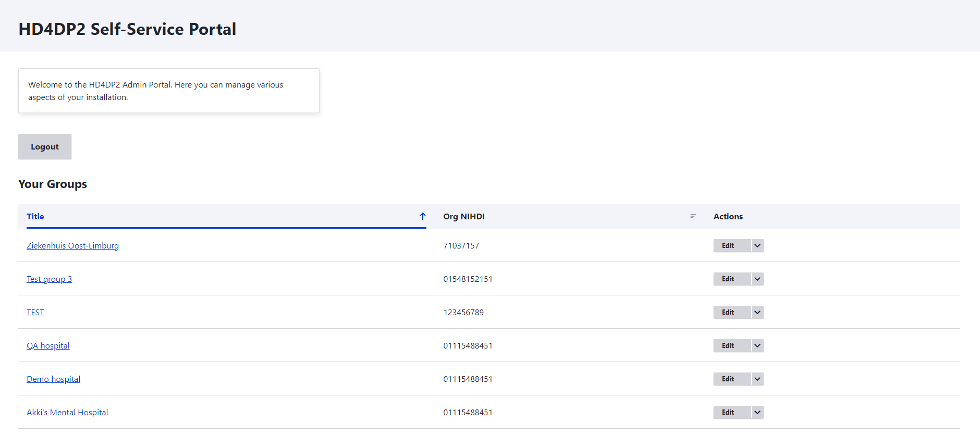Viewport: 980px width, 435px height.
Task: Expand actions chevron for Akki's Mental Hospital
Action: point(757,413)
